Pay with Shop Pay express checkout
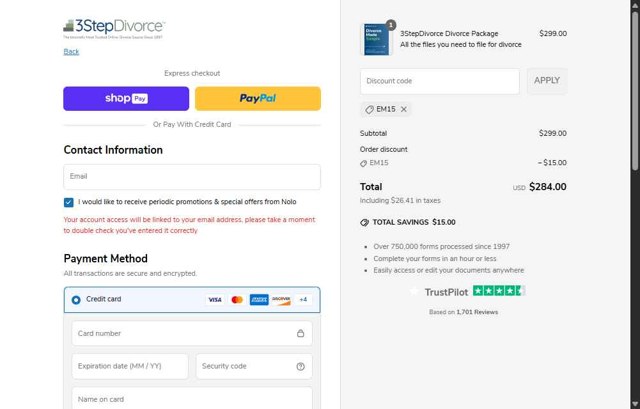 click(x=126, y=98)
